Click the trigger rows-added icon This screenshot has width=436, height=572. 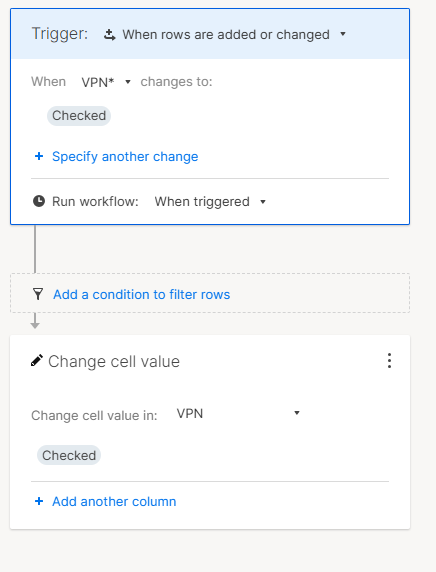(x=109, y=35)
